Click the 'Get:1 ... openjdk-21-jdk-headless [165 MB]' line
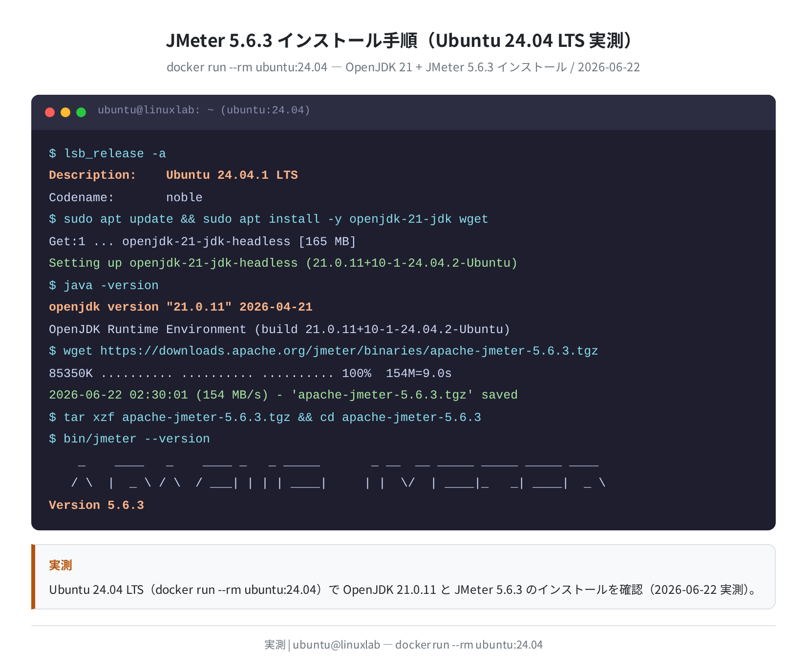 coord(203,242)
